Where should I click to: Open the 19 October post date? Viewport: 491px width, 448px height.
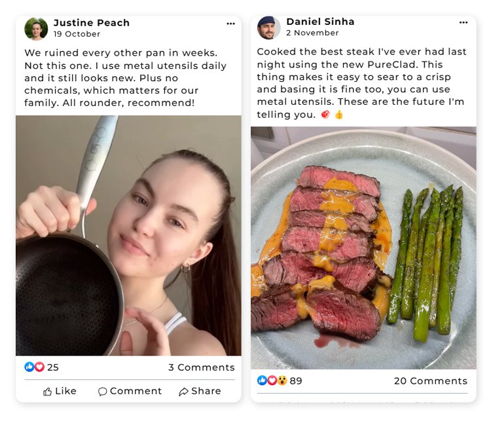tap(77, 34)
